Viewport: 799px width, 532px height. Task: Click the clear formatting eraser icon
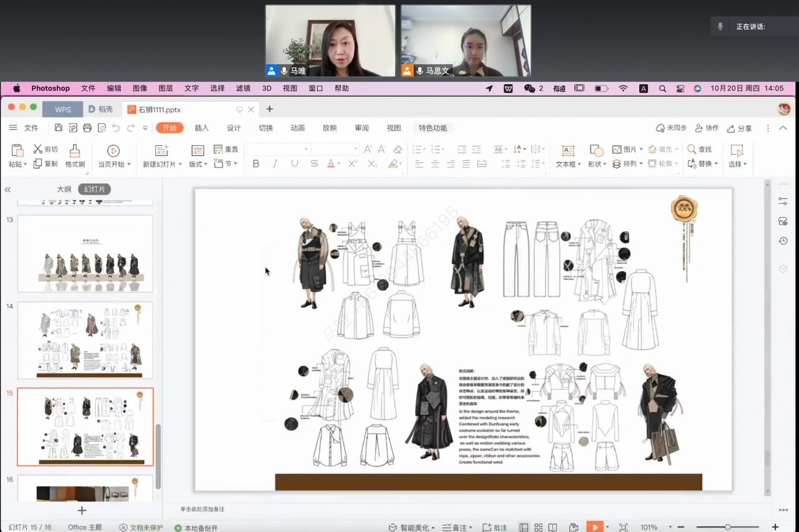point(398,149)
